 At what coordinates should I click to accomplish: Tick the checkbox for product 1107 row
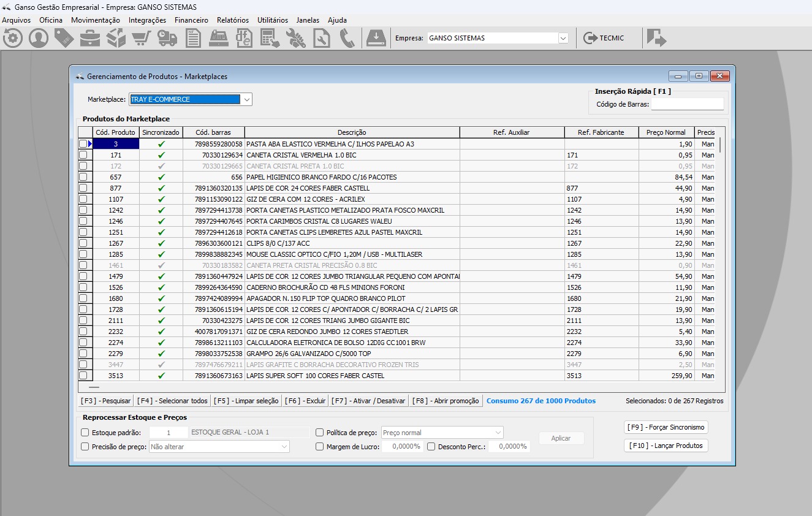83,199
